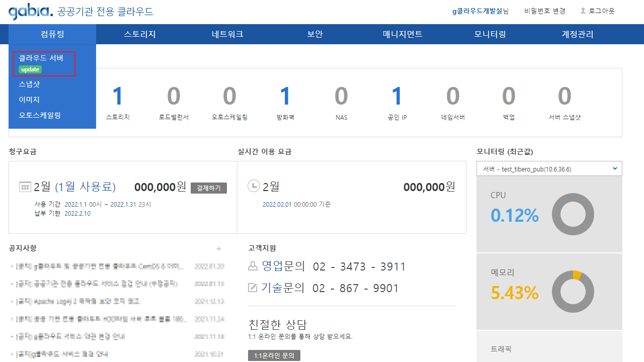
Task: Click the 비밀번호 변경 link
Action: 544,11
